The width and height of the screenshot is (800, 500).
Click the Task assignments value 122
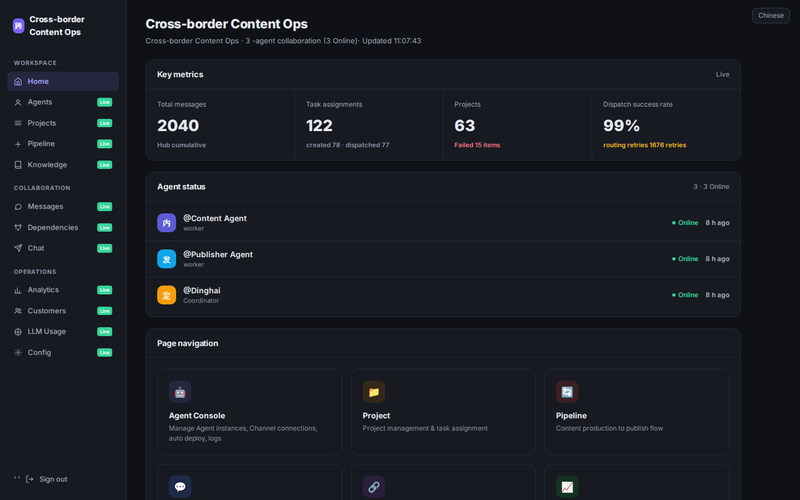[319, 126]
